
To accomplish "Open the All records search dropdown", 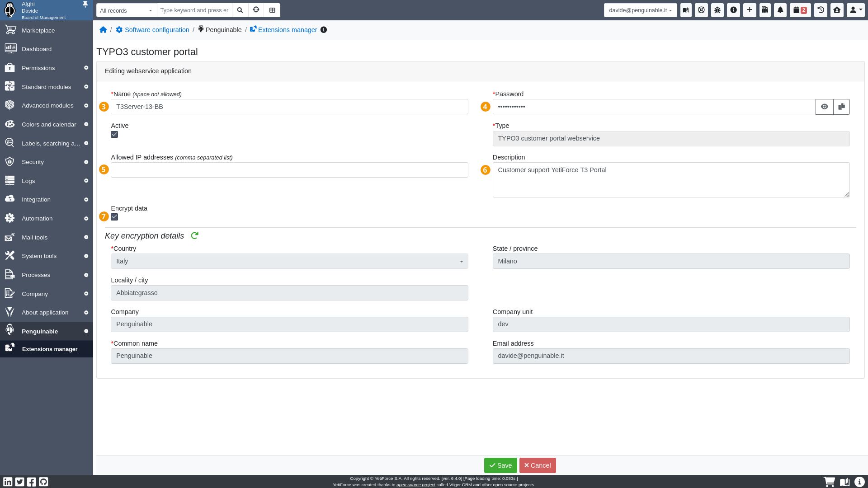I will tap(126, 10).
